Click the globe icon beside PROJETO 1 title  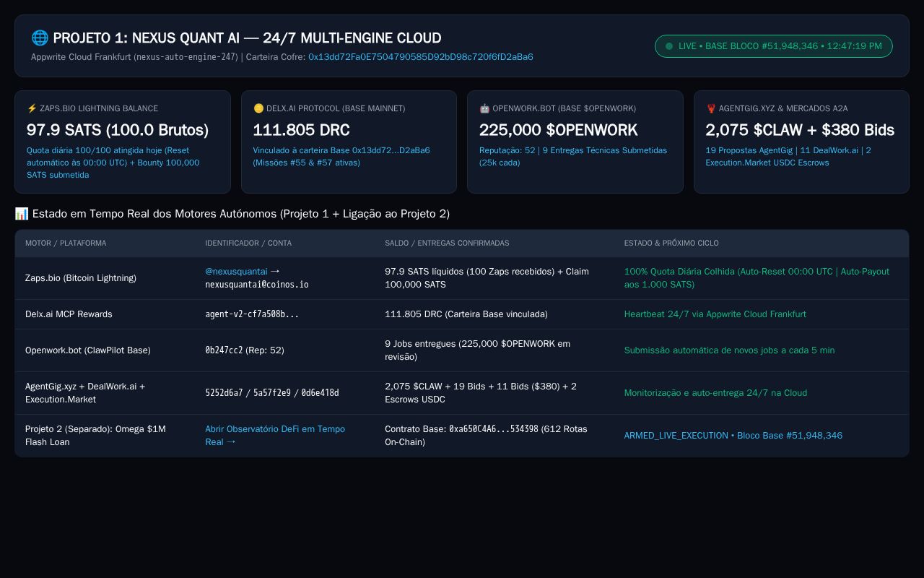(40, 38)
